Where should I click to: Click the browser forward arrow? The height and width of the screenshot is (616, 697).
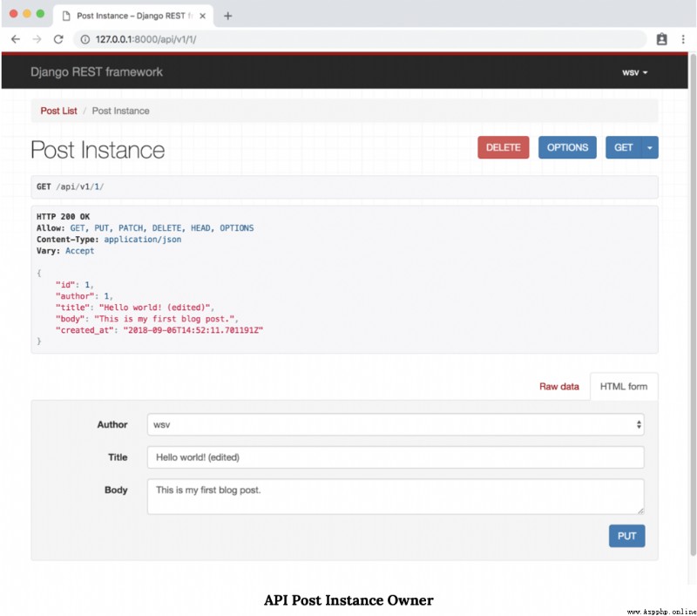[37, 39]
